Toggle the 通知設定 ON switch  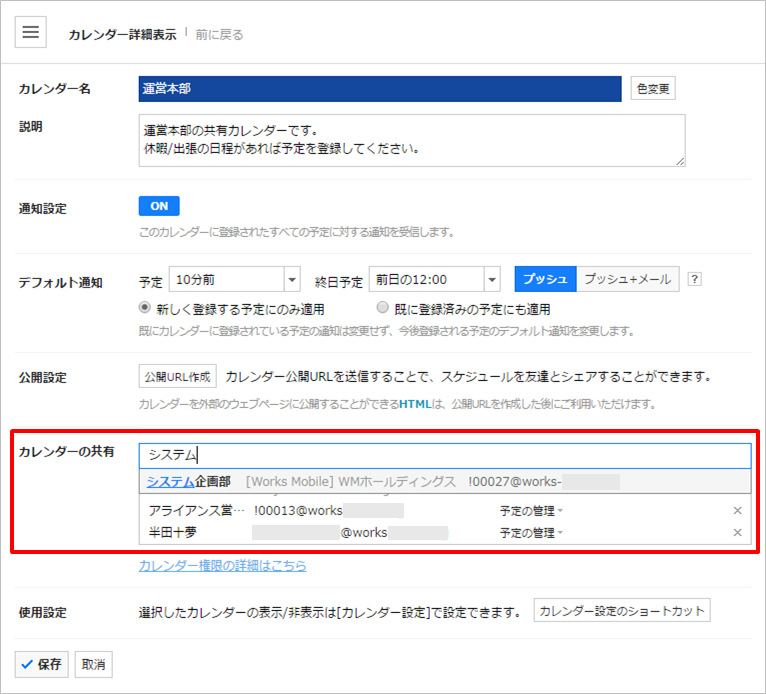click(x=159, y=206)
